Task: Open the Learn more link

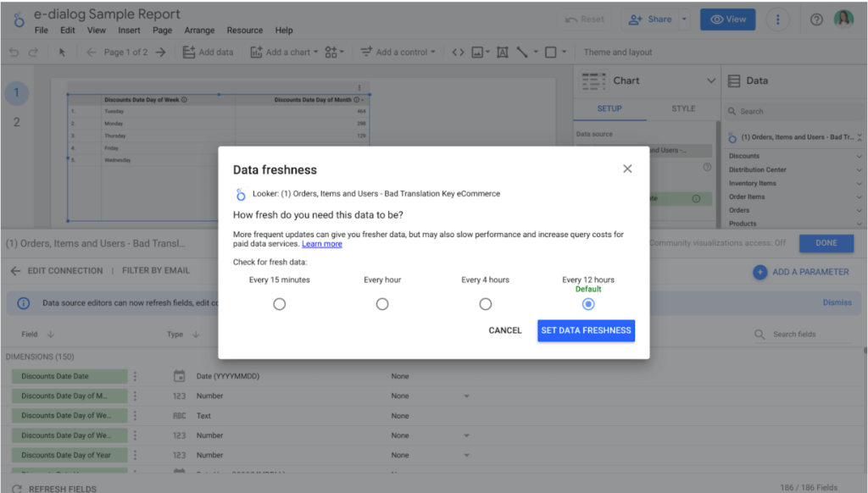Action: [x=321, y=243]
